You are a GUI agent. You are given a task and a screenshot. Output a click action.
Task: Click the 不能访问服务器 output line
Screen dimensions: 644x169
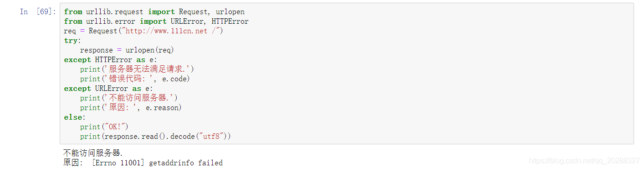click(93, 153)
